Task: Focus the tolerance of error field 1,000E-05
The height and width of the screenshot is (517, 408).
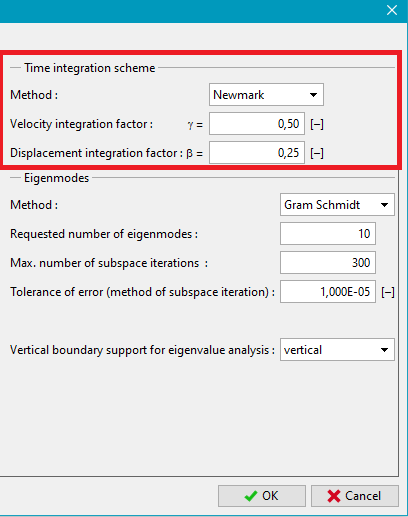Action: pos(328,292)
